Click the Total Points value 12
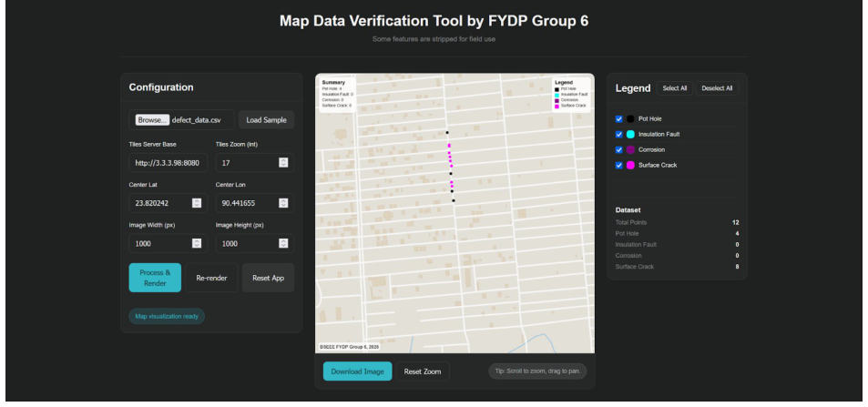The image size is (868, 407). [735, 222]
